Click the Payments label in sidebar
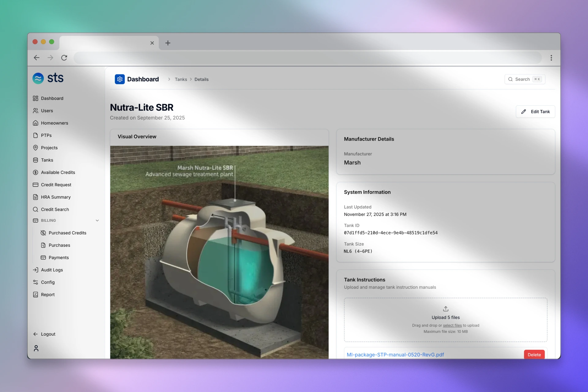Screen dimensions: 588x392 click(59, 258)
